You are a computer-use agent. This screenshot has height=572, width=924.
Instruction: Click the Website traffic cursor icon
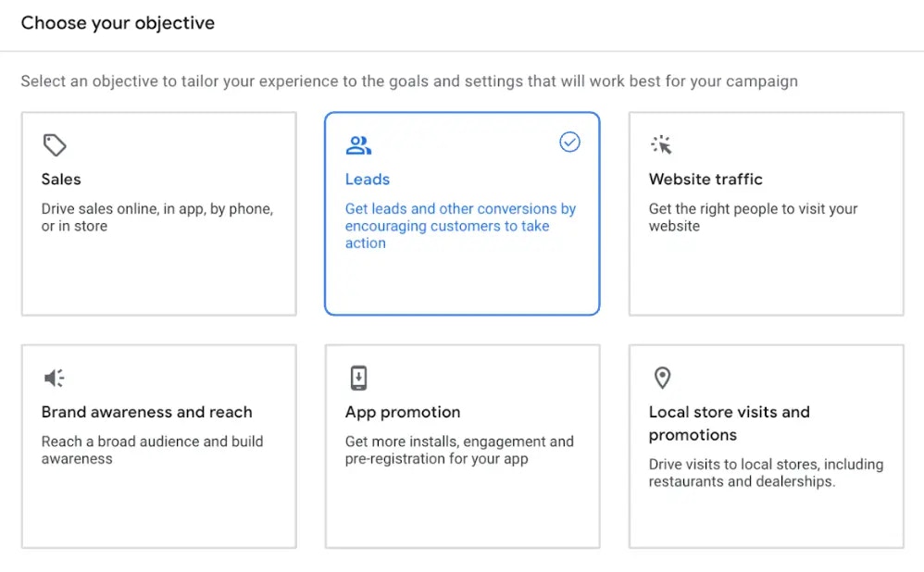[661, 145]
